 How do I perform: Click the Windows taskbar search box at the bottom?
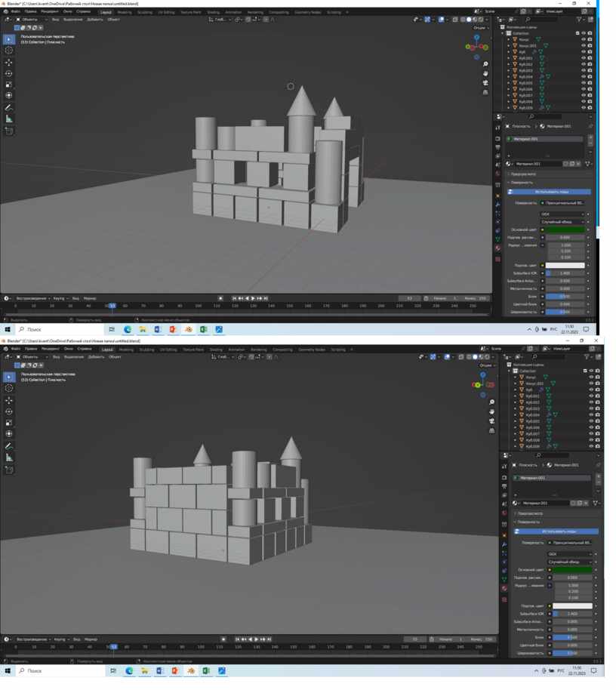tap(60, 670)
